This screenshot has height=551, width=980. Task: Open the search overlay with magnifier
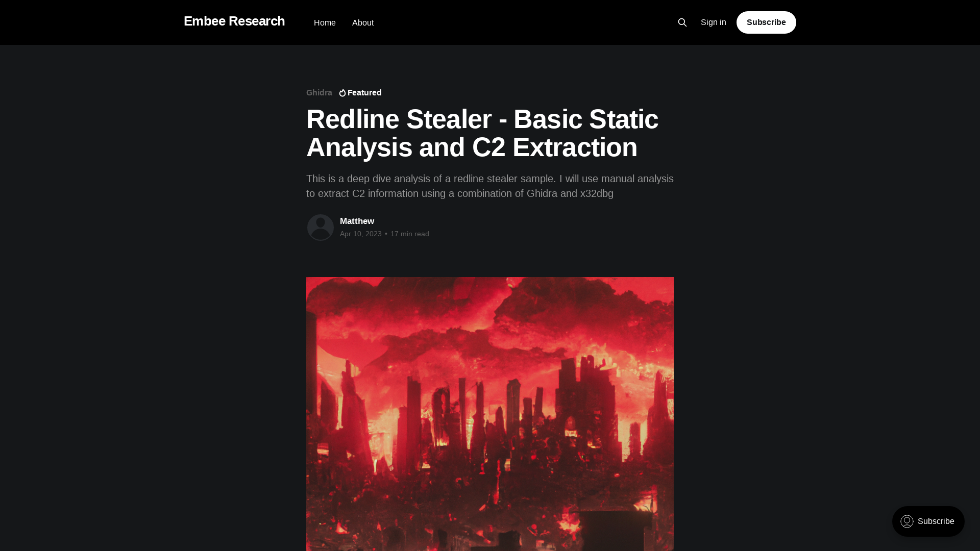coord(682,22)
